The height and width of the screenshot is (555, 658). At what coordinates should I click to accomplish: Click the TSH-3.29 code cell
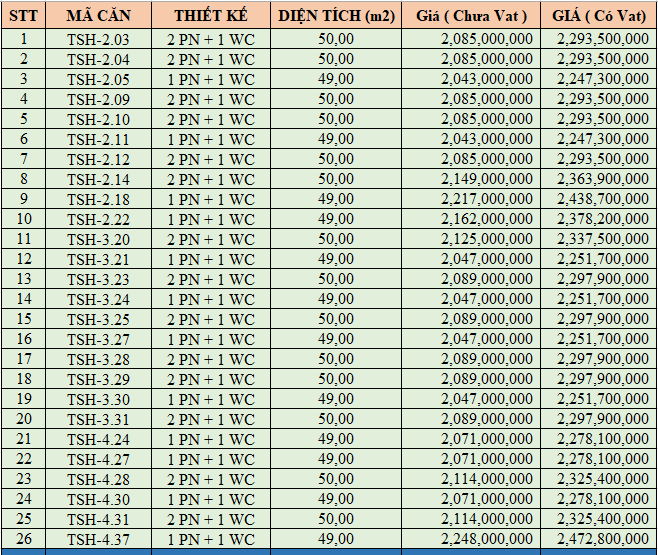point(98,379)
